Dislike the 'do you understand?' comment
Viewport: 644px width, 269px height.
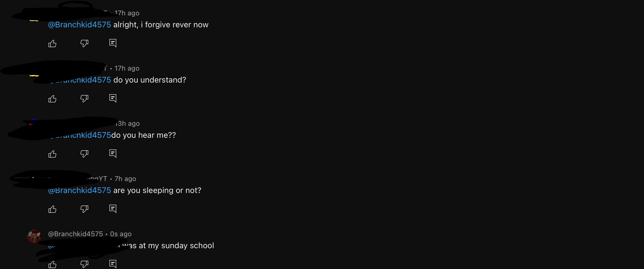(x=84, y=98)
